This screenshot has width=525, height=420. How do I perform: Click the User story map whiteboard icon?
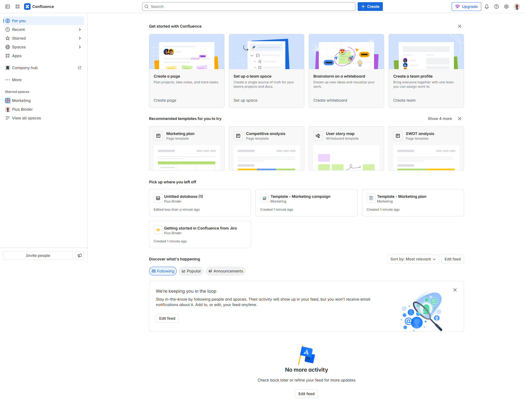pyautogui.click(x=318, y=136)
